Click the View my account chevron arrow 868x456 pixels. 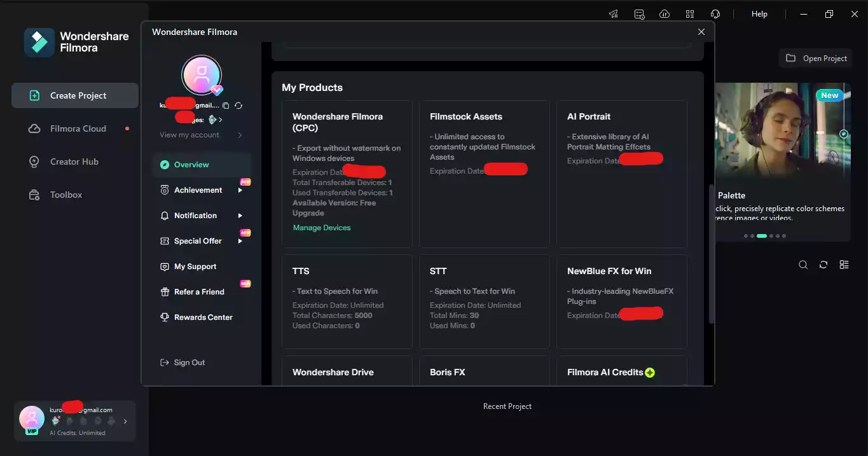click(240, 135)
